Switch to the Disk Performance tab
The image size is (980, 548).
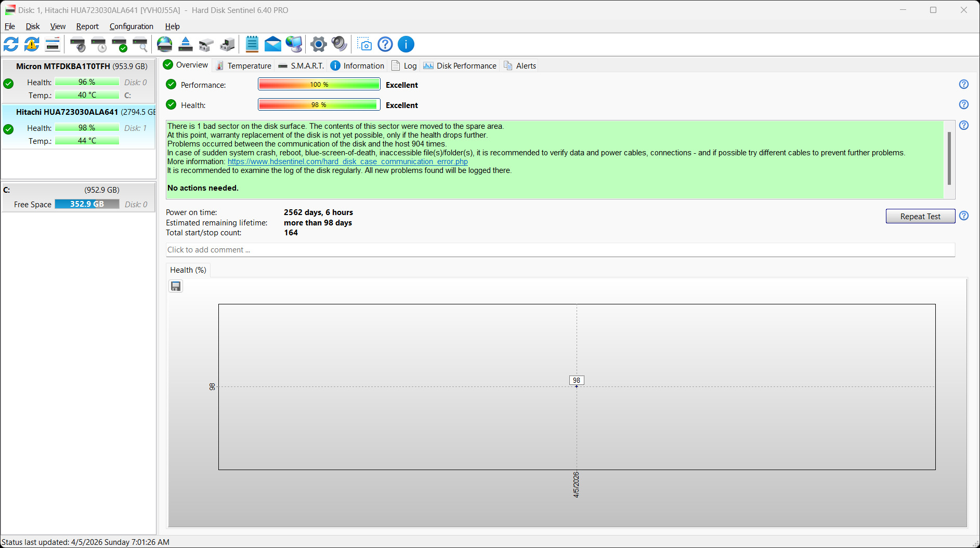(x=460, y=66)
